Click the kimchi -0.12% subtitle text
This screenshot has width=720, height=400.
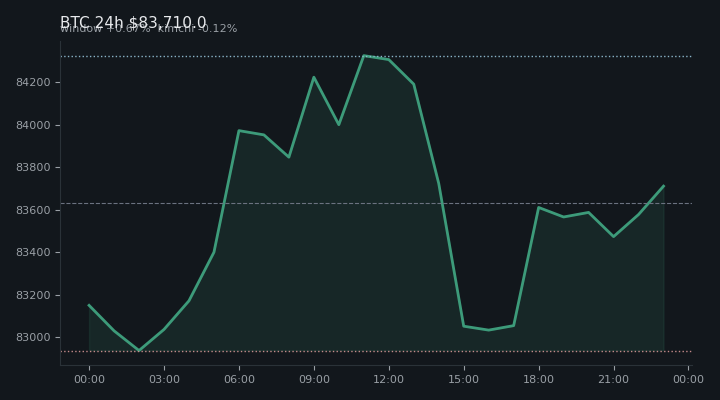pos(197,28)
